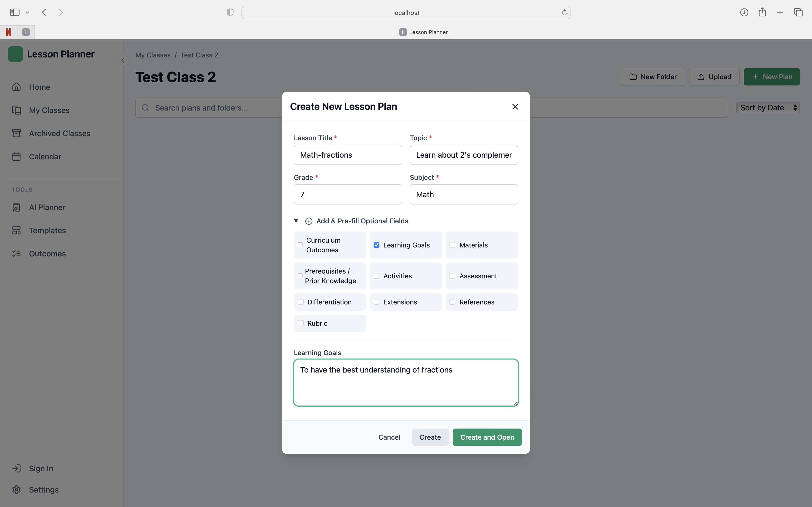
Task: Uncheck the Learning Goals checkbox
Action: pos(377,245)
